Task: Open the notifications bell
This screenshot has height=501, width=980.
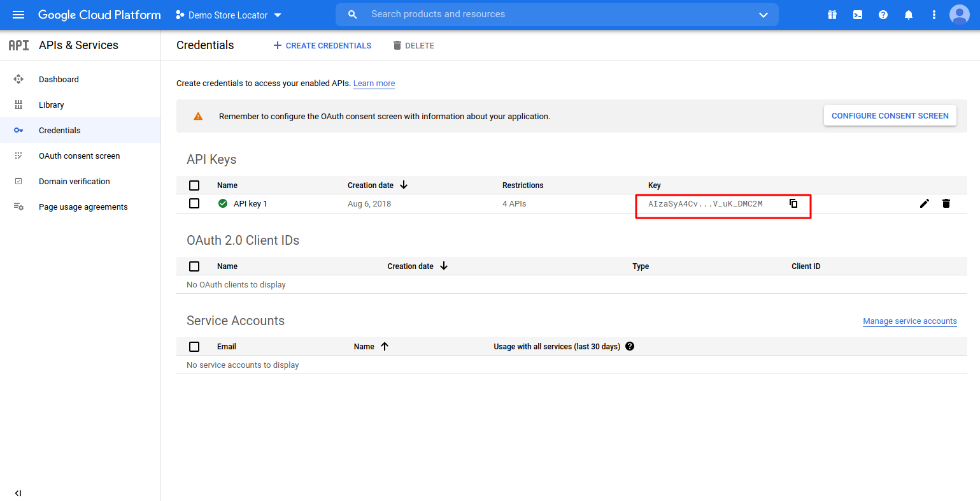Action: [909, 15]
